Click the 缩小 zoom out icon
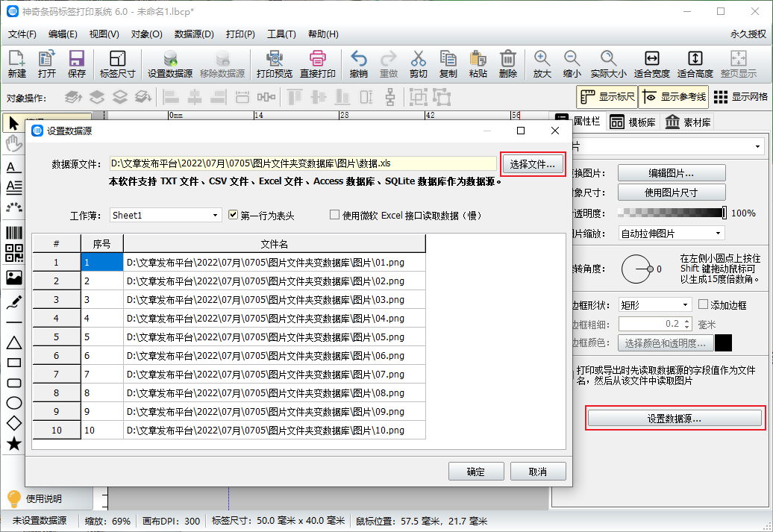 (572, 64)
